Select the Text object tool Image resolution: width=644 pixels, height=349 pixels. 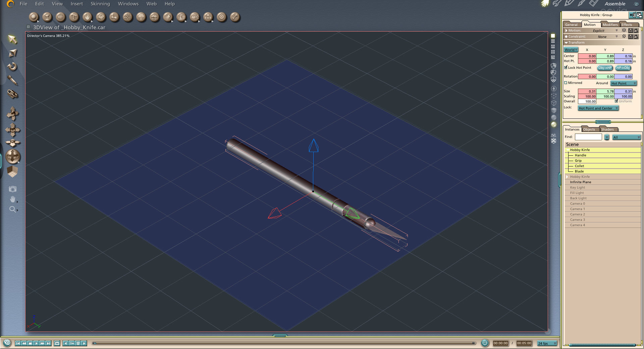74,17
